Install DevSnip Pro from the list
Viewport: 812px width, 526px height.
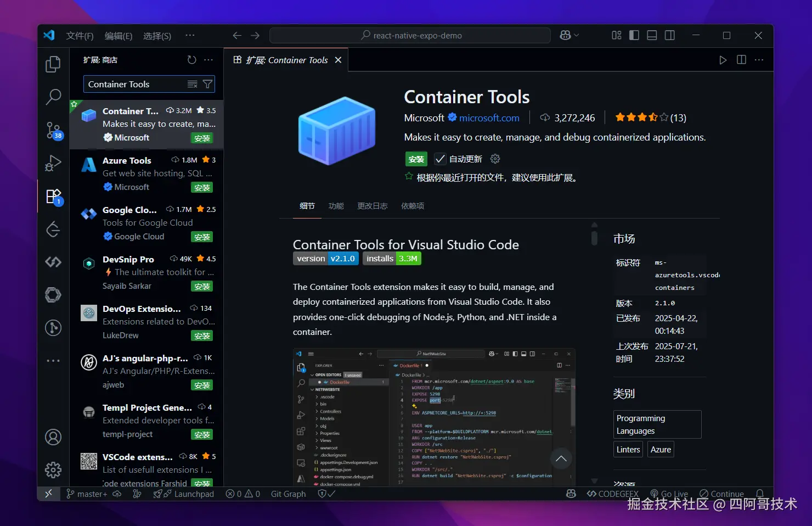click(202, 287)
